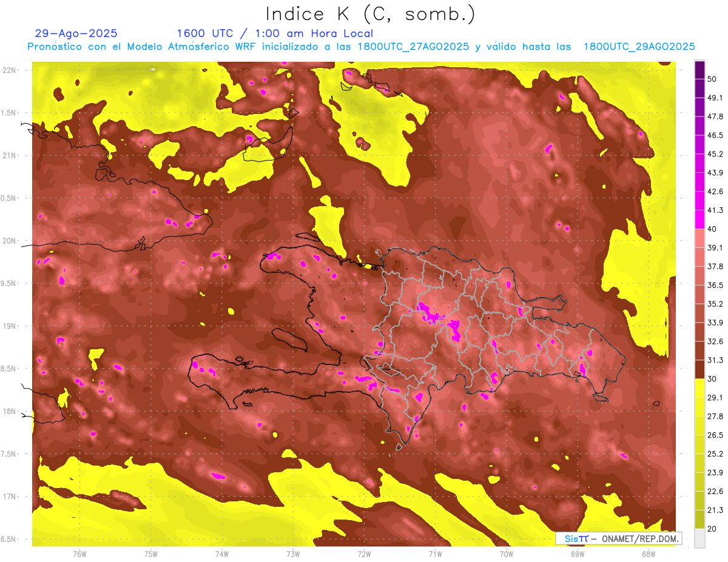Screen dimensions: 728x562
Task: Click the '68W' longitude label
Action: click(x=649, y=554)
